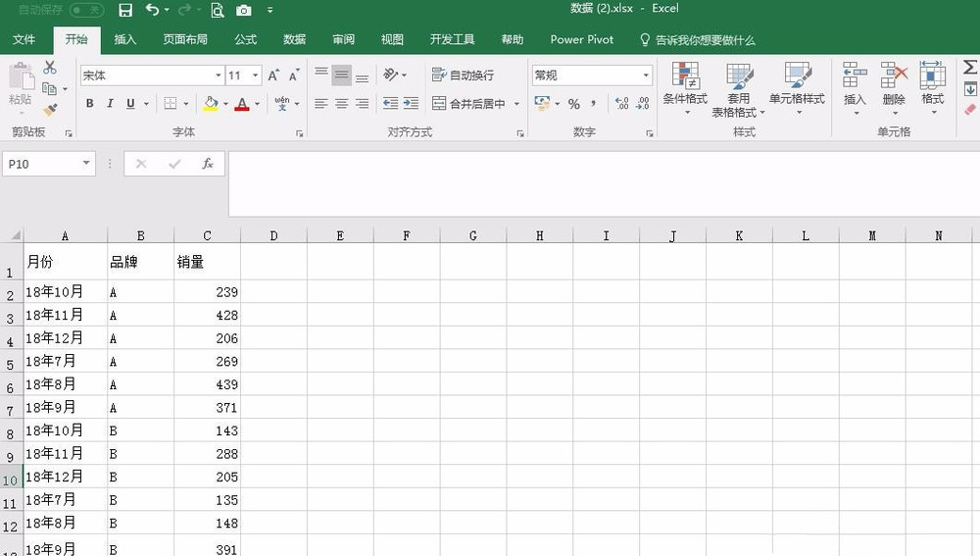Click the Save icon in quick access toolbar

coord(125,10)
